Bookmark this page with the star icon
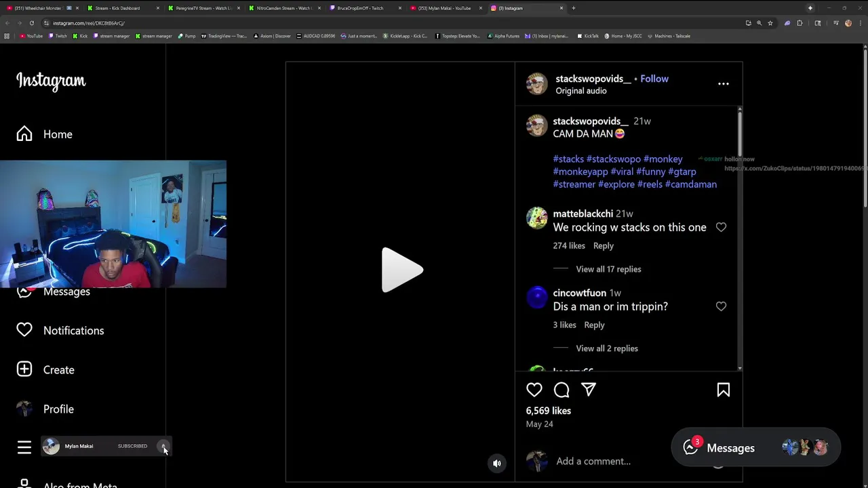868x488 pixels. [x=770, y=23]
